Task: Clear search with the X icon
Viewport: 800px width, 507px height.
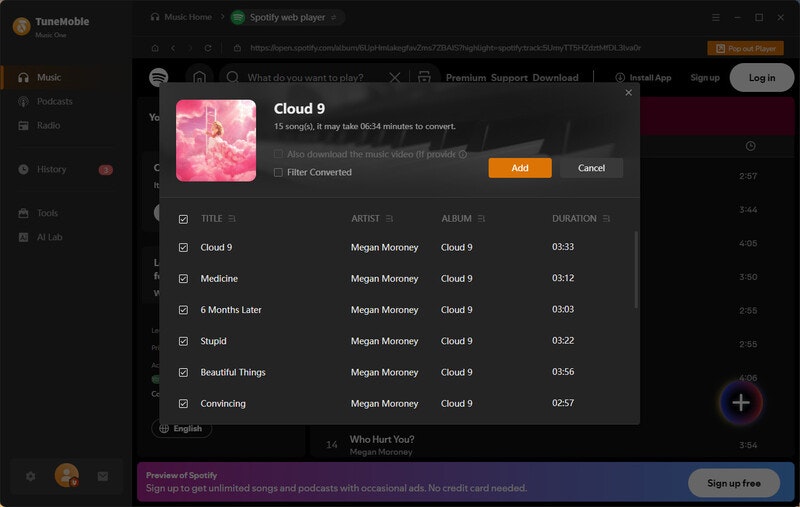Action: coord(395,78)
